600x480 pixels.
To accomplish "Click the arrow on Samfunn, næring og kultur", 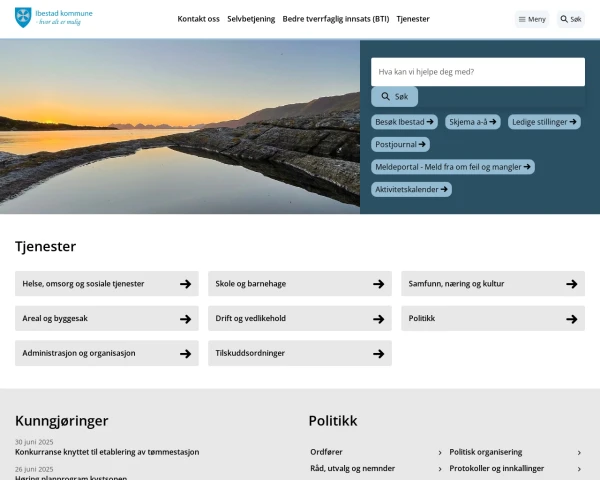I will 572,284.
